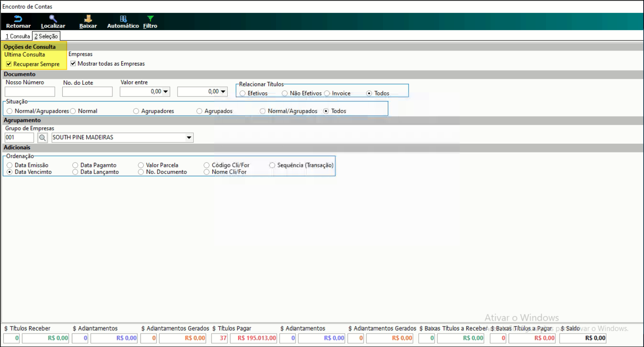Click the Nosso Número input field
Screen dimensions: 644x347
click(x=30, y=91)
